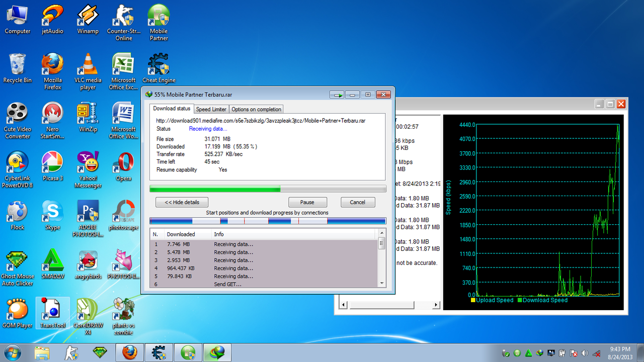
Task: Select CyberLink PowerDVD 8 desktop icon
Action: pyautogui.click(x=18, y=170)
